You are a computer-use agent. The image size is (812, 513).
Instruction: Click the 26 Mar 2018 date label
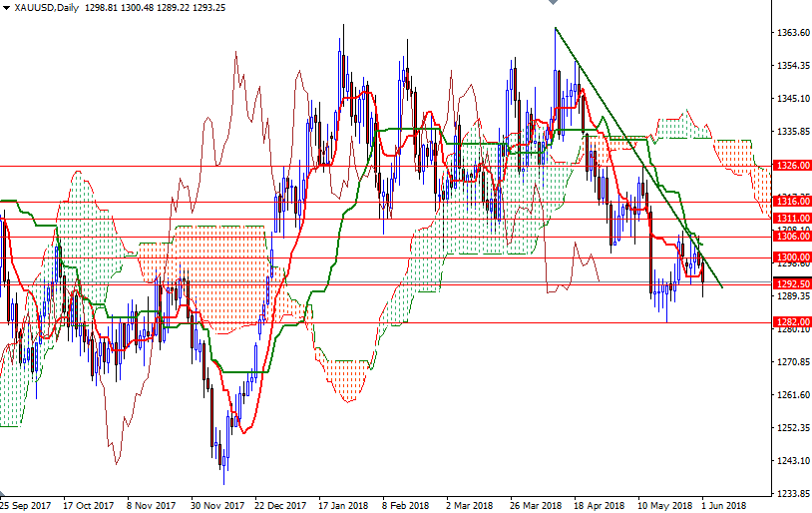click(x=536, y=505)
